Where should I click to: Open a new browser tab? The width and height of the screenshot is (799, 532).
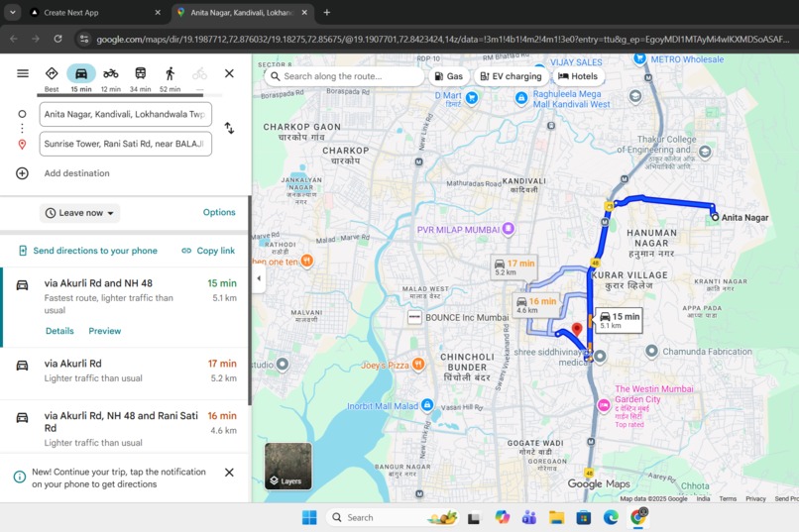coord(327,13)
